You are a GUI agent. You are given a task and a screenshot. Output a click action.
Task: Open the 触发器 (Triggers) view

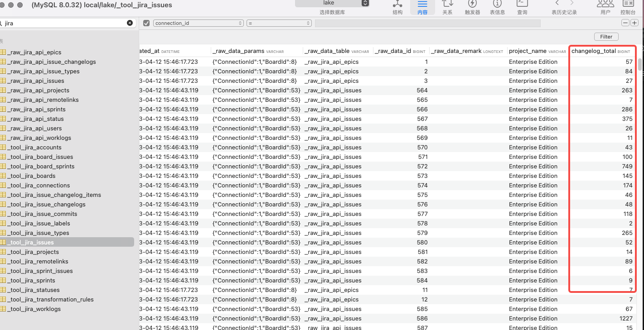tap(472, 8)
